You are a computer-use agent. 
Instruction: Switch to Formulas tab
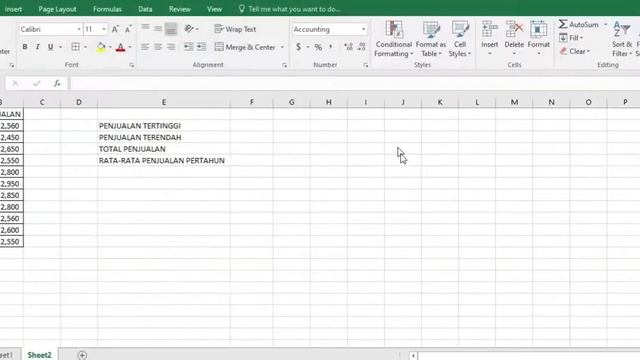(107, 9)
